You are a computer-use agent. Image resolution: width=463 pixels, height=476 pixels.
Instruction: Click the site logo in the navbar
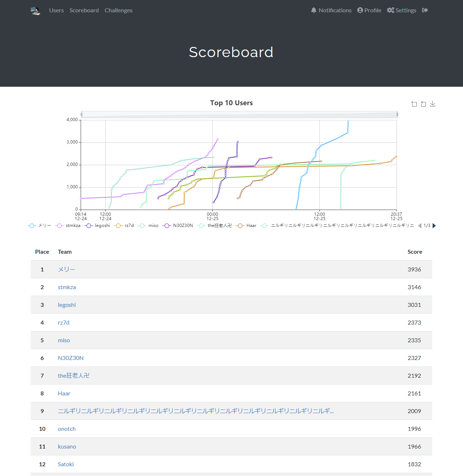tap(35, 10)
